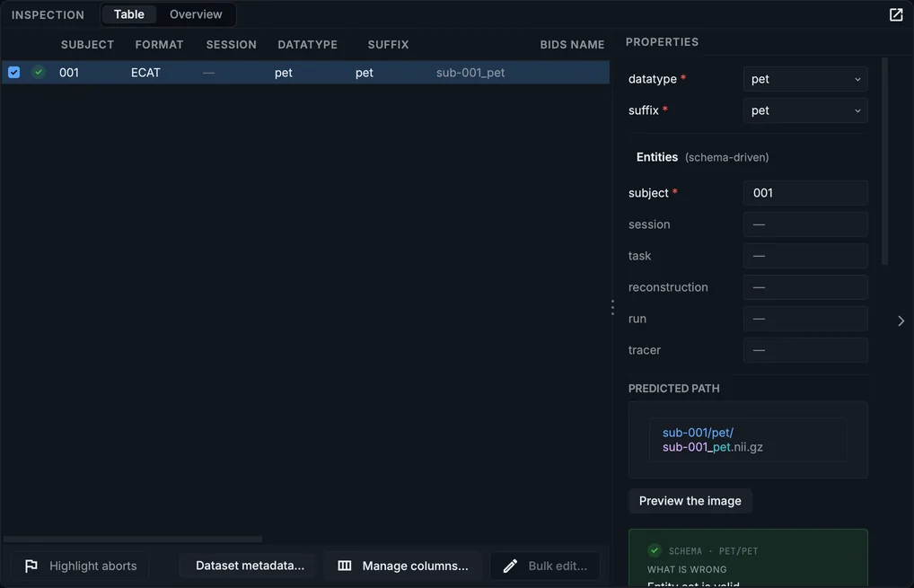Click the run entity input field
The height and width of the screenshot is (588, 914).
(805, 319)
